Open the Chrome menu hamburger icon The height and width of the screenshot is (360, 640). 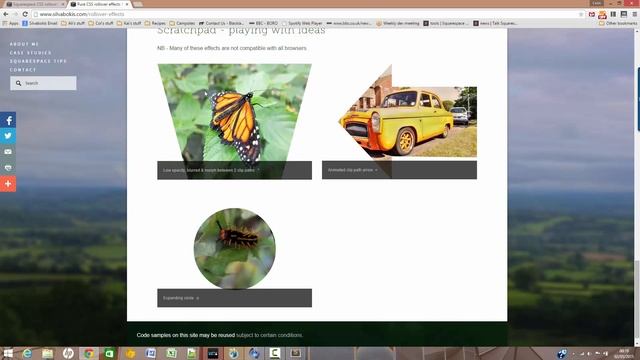point(635,14)
